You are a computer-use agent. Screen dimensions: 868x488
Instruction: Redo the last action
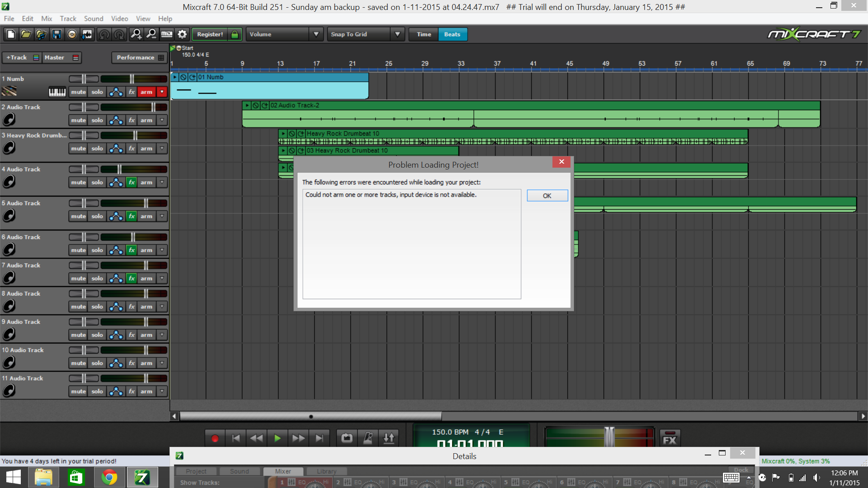[119, 34]
